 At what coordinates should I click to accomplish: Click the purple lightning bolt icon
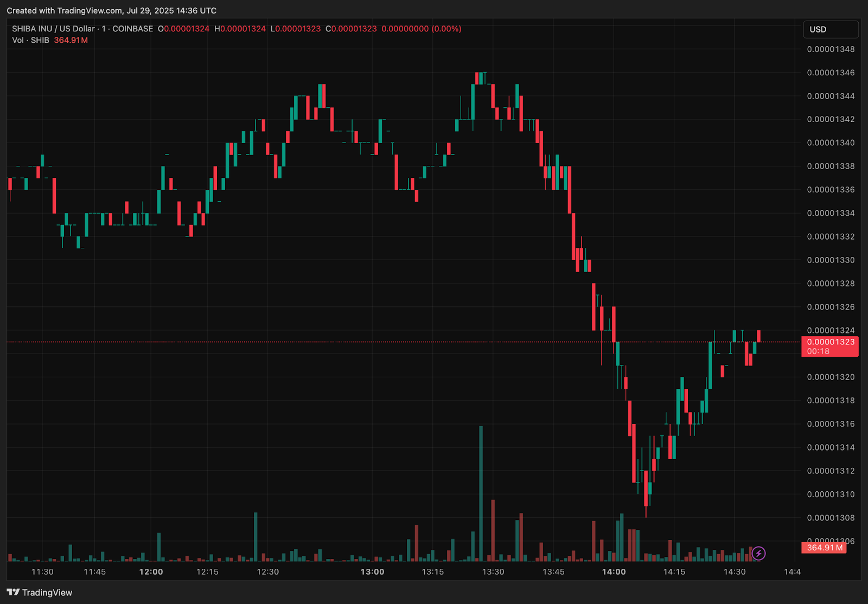click(758, 553)
